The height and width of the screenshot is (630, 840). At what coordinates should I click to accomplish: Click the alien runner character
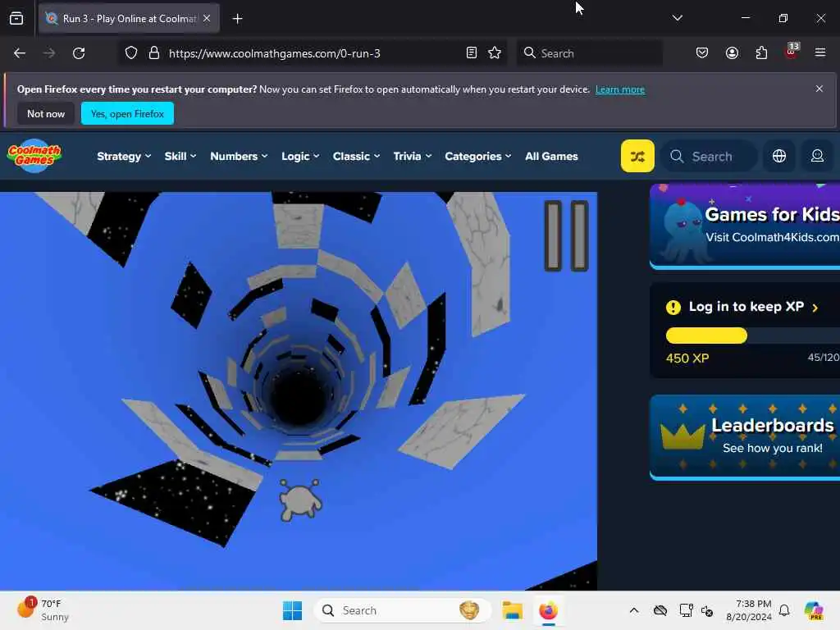point(300,500)
